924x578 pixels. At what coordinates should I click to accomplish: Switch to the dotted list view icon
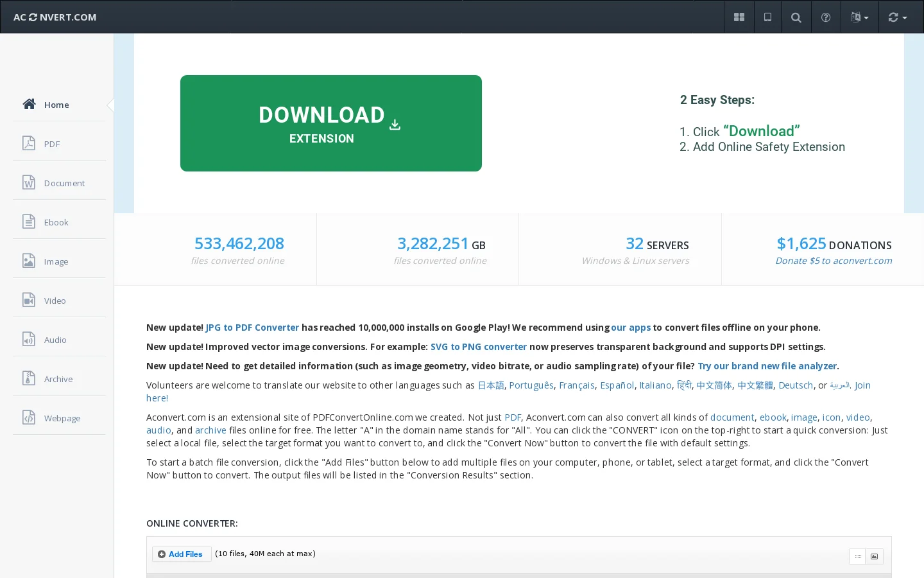coord(858,556)
